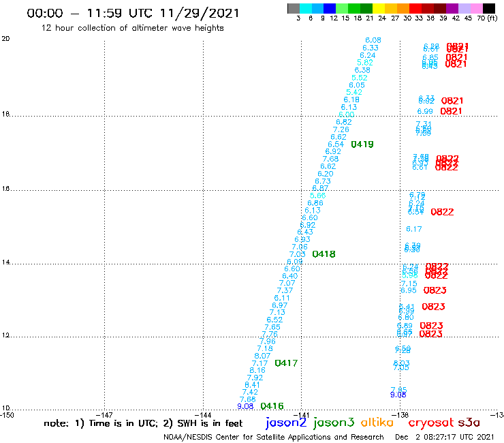Click the NOAA/NESDIS credit line
This screenshot has height=443, width=504.
[274, 437]
